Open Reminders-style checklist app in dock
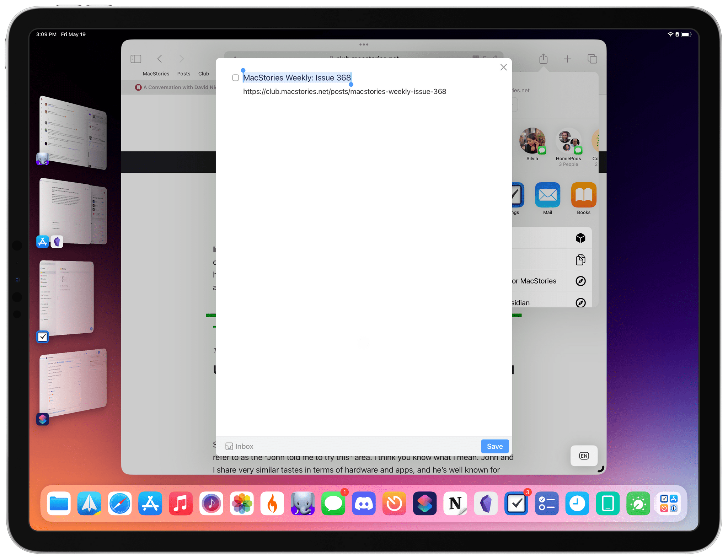The image size is (728, 560). pos(547,504)
